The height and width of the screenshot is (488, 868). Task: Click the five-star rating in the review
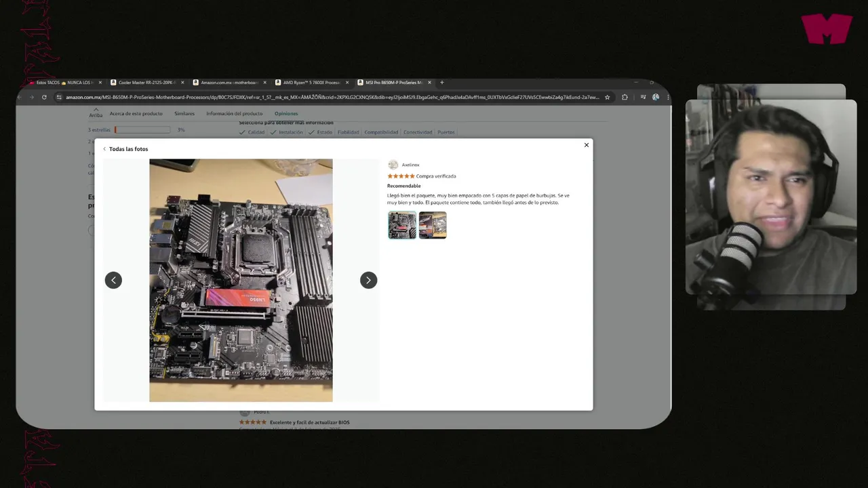pyautogui.click(x=401, y=176)
